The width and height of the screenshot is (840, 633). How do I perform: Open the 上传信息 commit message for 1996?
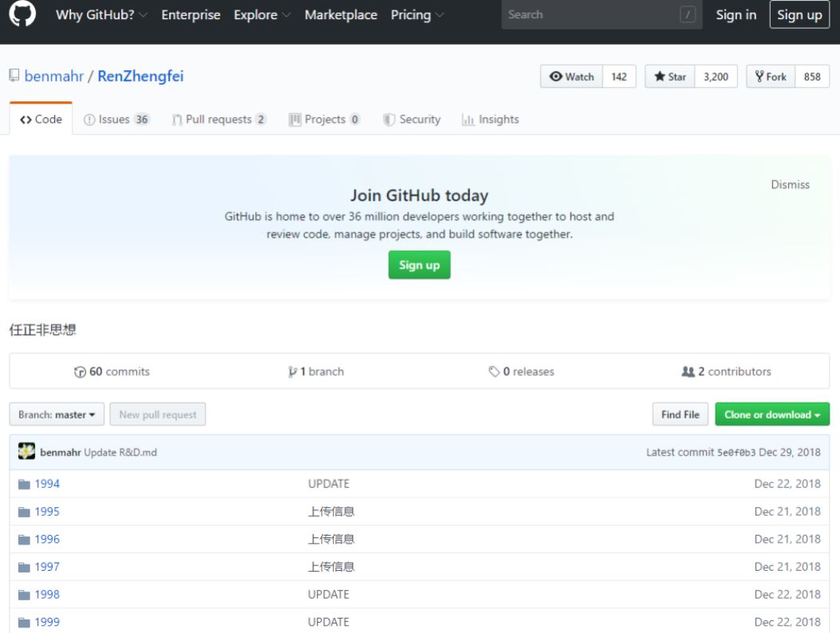click(331, 539)
